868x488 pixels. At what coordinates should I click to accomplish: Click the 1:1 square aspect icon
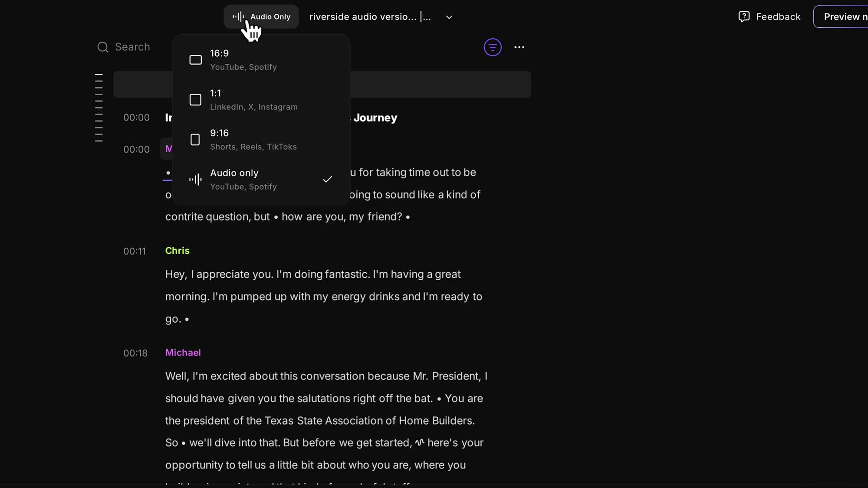[x=196, y=100]
